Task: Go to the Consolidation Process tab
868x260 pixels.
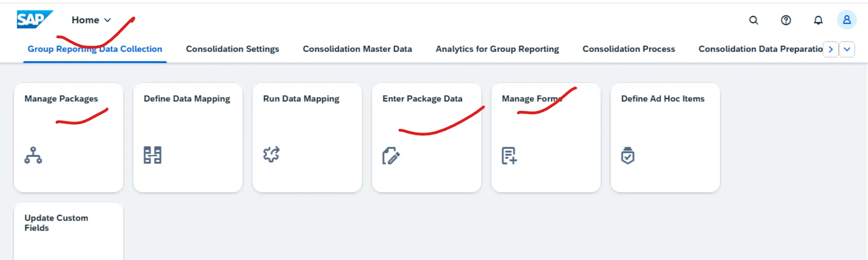Action: (x=628, y=49)
